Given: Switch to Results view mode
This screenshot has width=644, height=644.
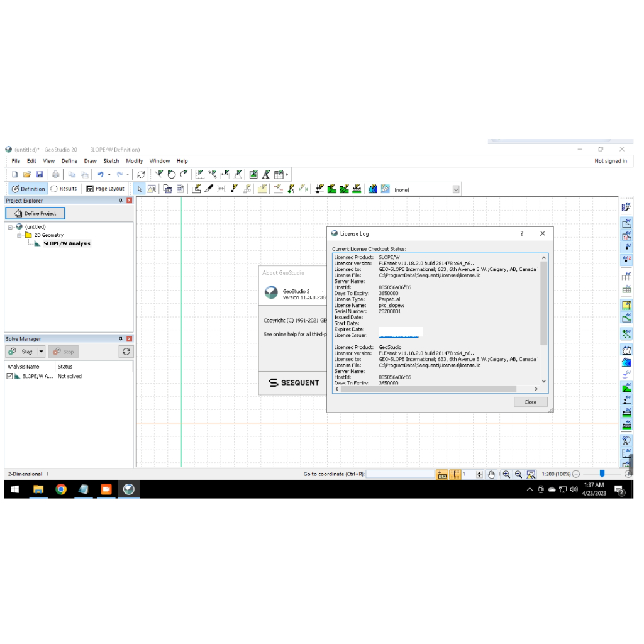Looking at the screenshot, I should [64, 189].
